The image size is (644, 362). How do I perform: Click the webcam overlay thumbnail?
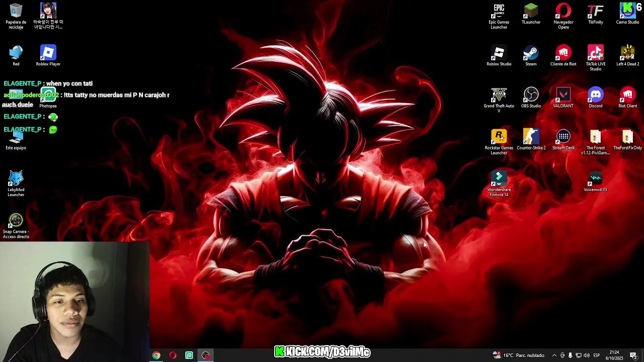[x=74, y=302]
